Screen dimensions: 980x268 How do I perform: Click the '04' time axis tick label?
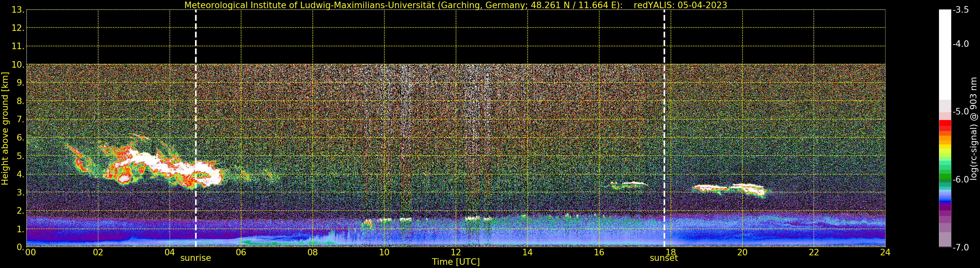[170, 252]
